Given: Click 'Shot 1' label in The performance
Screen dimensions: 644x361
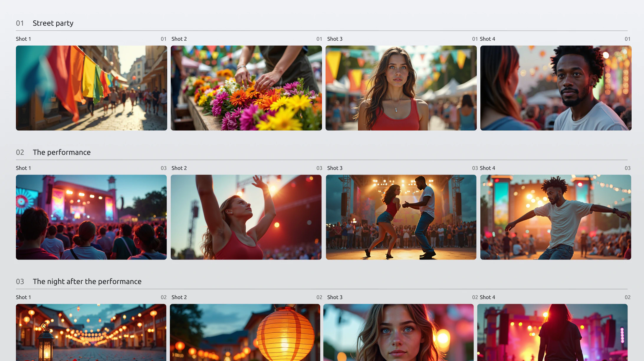Looking at the screenshot, I should [23, 168].
